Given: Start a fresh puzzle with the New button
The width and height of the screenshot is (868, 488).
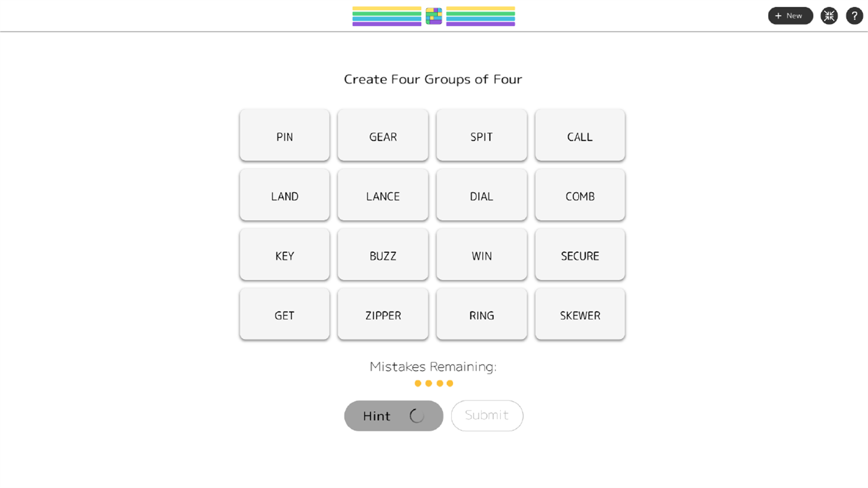Looking at the screenshot, I should pyautogui.click(x=790, y=16).
